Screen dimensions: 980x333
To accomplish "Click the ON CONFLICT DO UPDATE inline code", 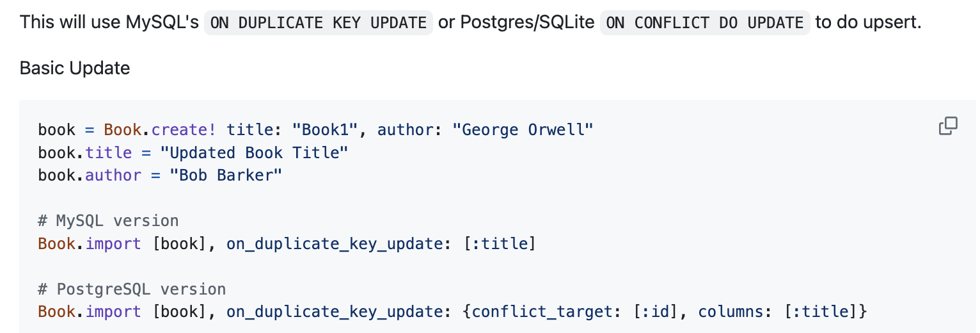I will [705, 23].
